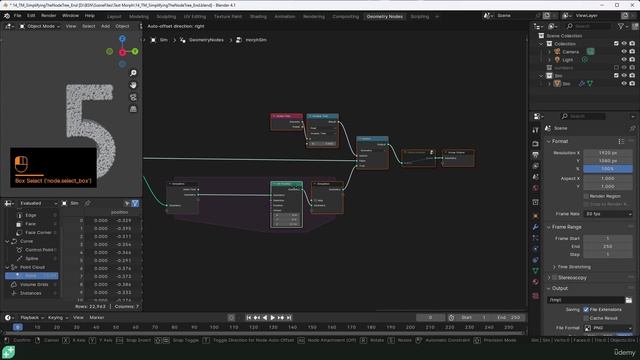The height and width of the screenshot is (360, 640).
Task: Open the Particles properties tab icon
Action: click(536, 238)
